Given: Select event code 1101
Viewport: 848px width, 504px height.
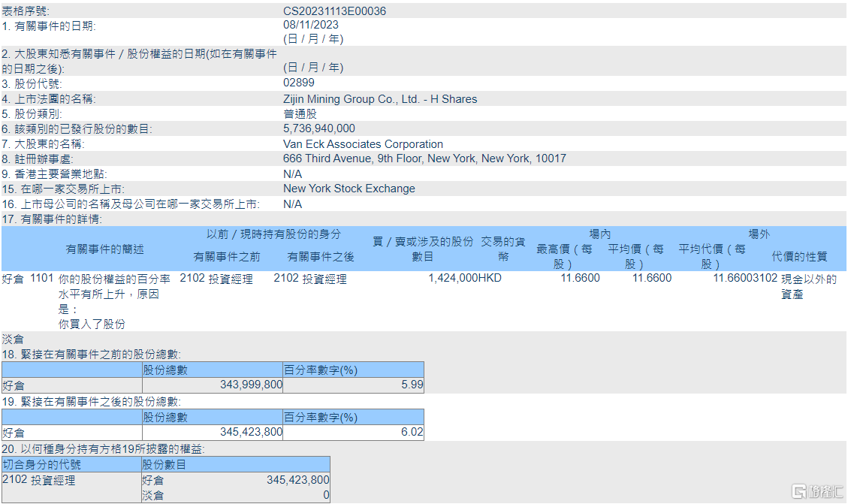Looking at the screenshot, I should (41, 278).
